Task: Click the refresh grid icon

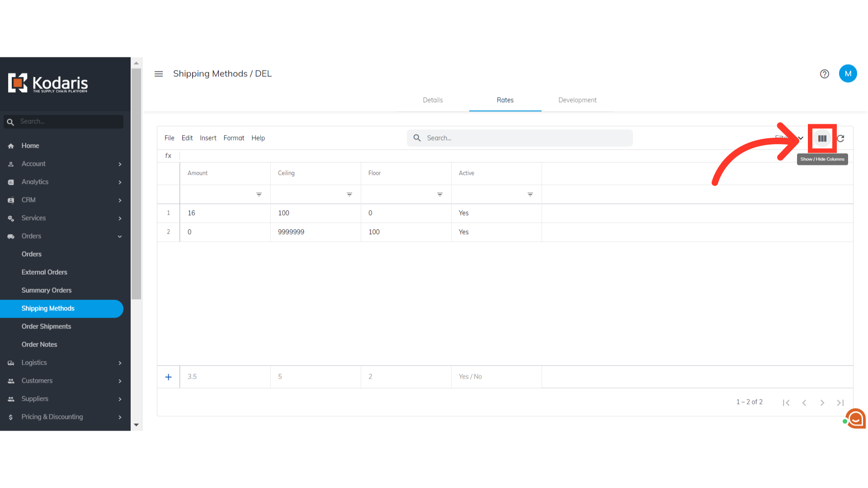Action: click(840, 138)
